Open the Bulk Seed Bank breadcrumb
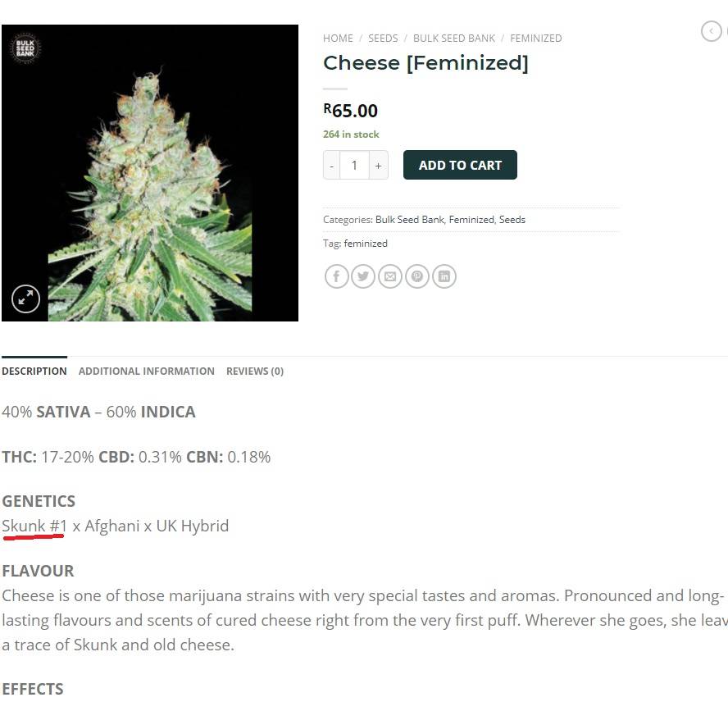 pos(454,38)
